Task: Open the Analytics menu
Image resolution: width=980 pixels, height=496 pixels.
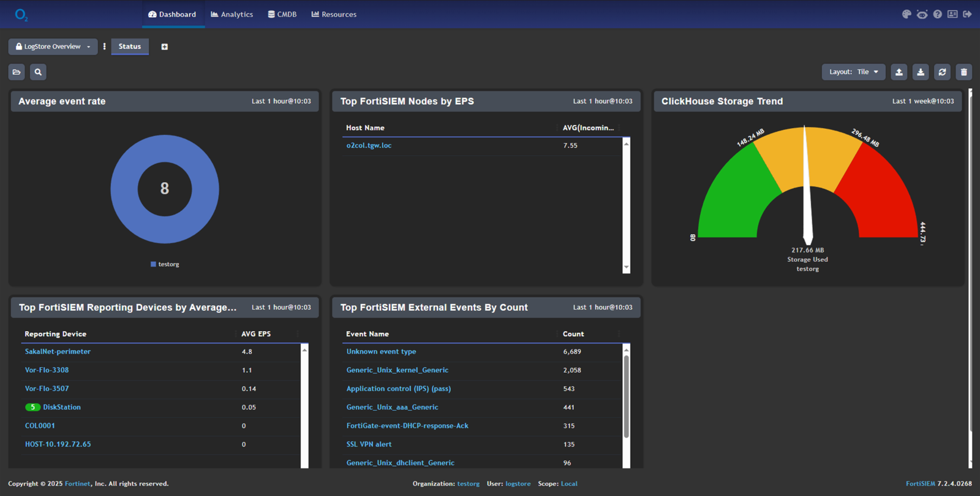Action: pyautogui.click(x=232, y=14)
